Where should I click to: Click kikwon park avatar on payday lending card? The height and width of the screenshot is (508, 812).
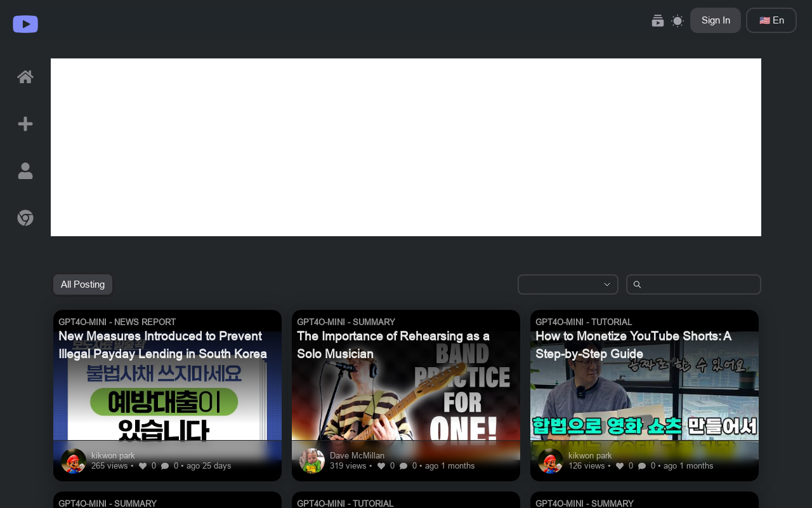[74, 461]
